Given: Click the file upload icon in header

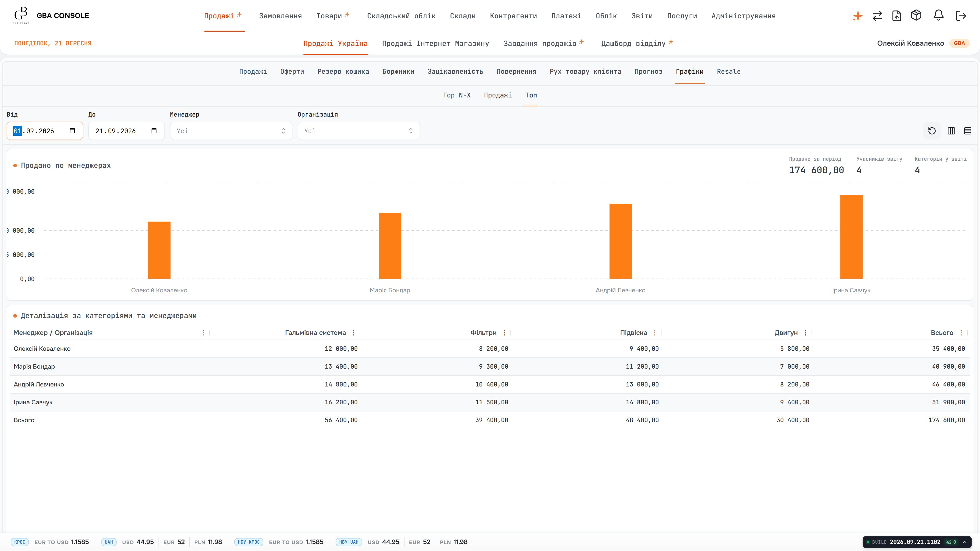Looking at the screenshot, I should [897, 16].
